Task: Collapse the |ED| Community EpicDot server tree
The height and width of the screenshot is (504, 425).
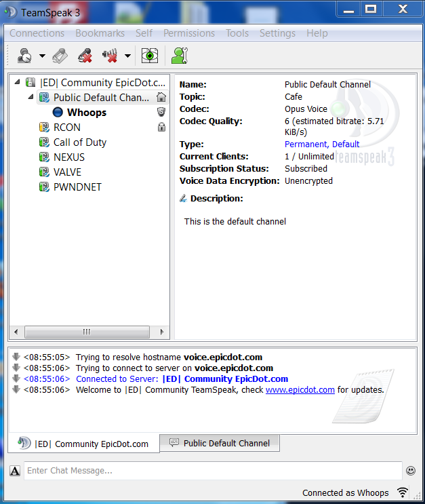Action: click(18, 82)
